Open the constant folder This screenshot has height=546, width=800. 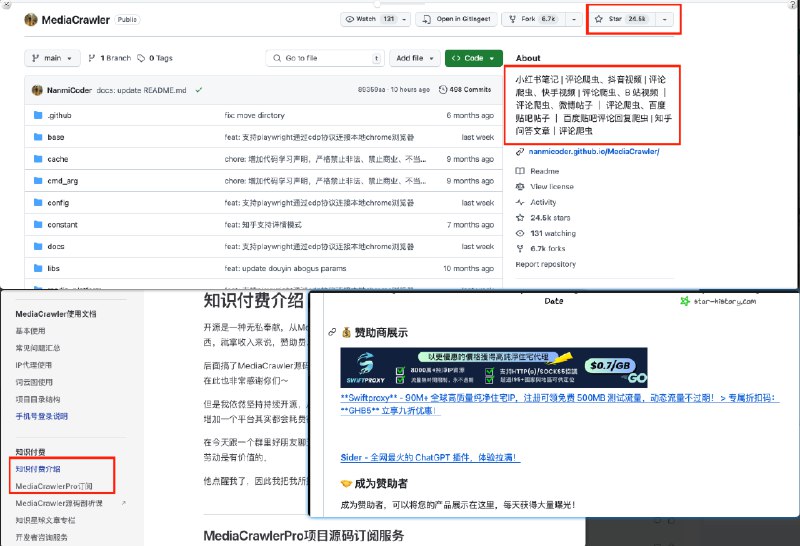(62, 225)
